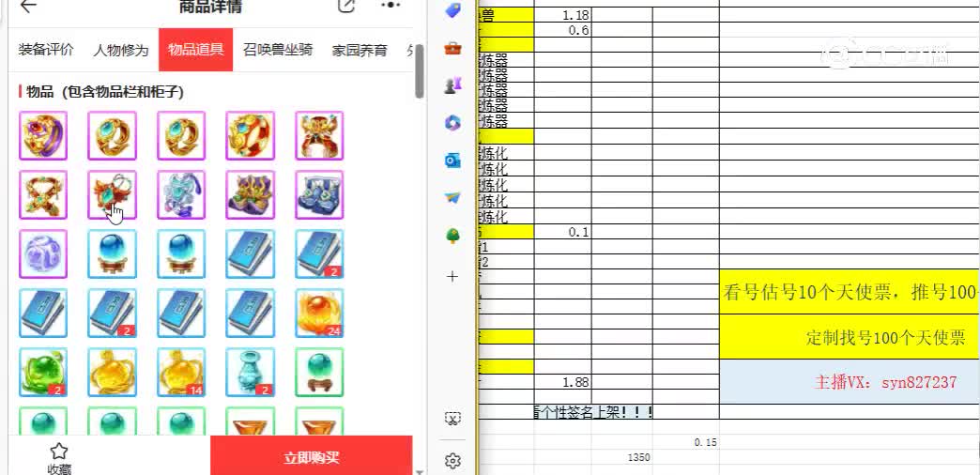980x475 pixels.
Task: Select the gold and red gem bracelet
Action: tap(250, 135)
